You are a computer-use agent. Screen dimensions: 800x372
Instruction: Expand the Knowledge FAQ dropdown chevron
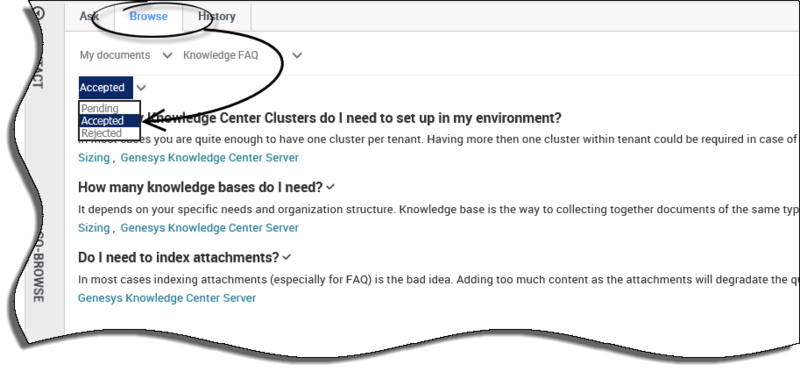pos(297,55)
